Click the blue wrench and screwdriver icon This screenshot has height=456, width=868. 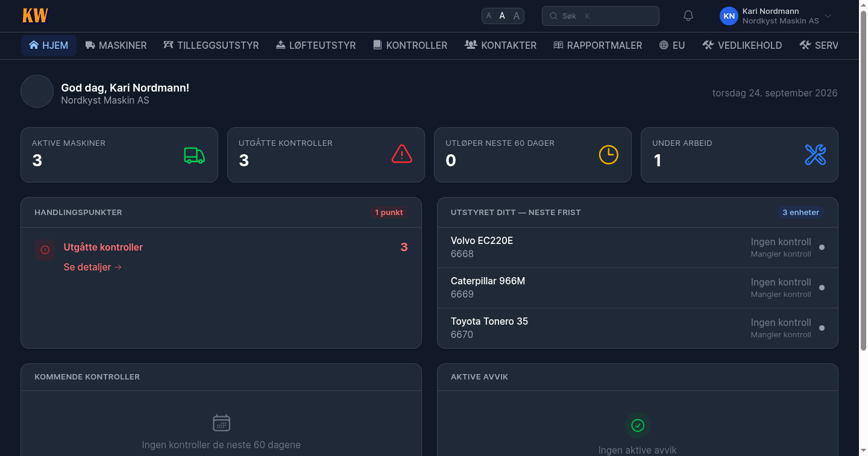[x=815, y=155]
